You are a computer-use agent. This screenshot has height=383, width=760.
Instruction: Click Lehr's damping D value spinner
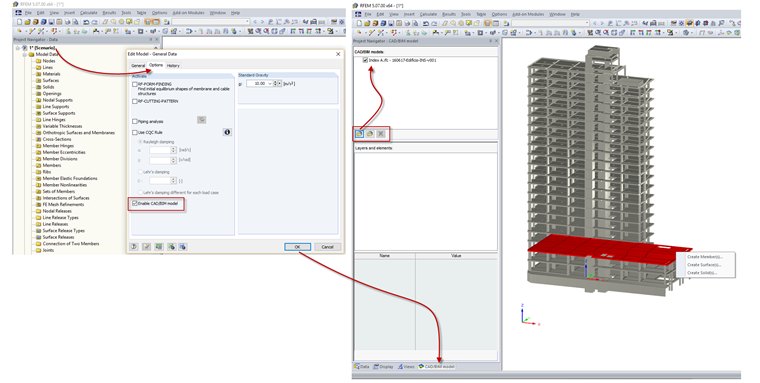(x=174, y=181)
